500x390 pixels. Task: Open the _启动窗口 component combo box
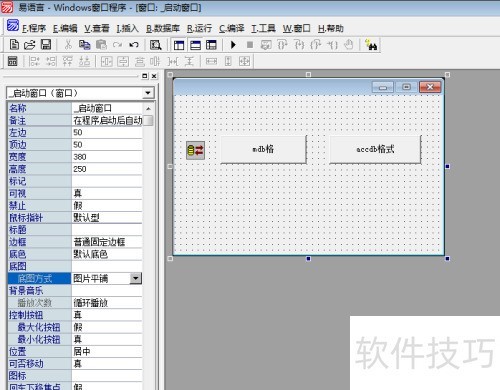80,93
